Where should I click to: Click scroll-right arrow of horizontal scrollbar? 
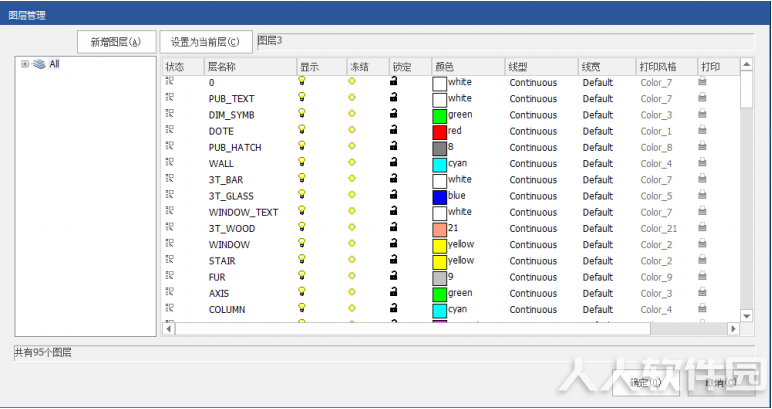[734, 328]
